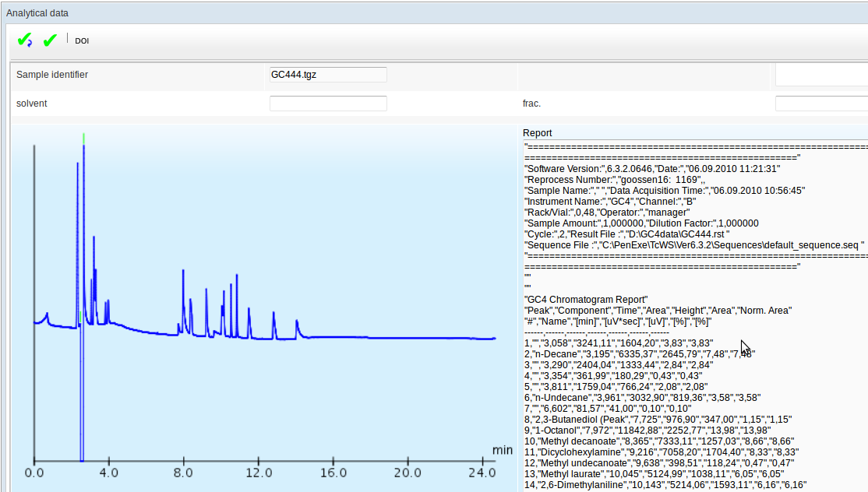Click the 'GC4 Chromatogram Report' heading line
The height and width of the screenshot is (492, 868).
point(586,300)
